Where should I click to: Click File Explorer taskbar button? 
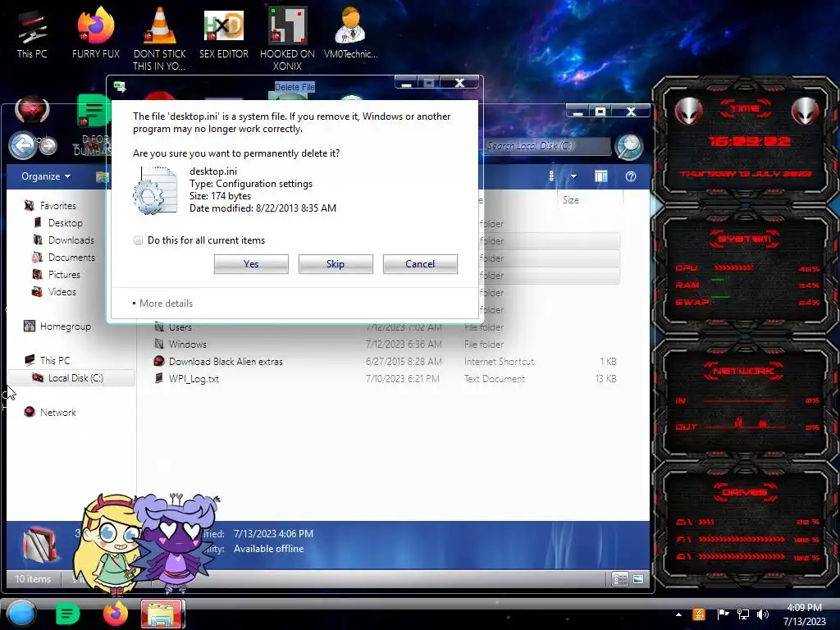point(162,614)
